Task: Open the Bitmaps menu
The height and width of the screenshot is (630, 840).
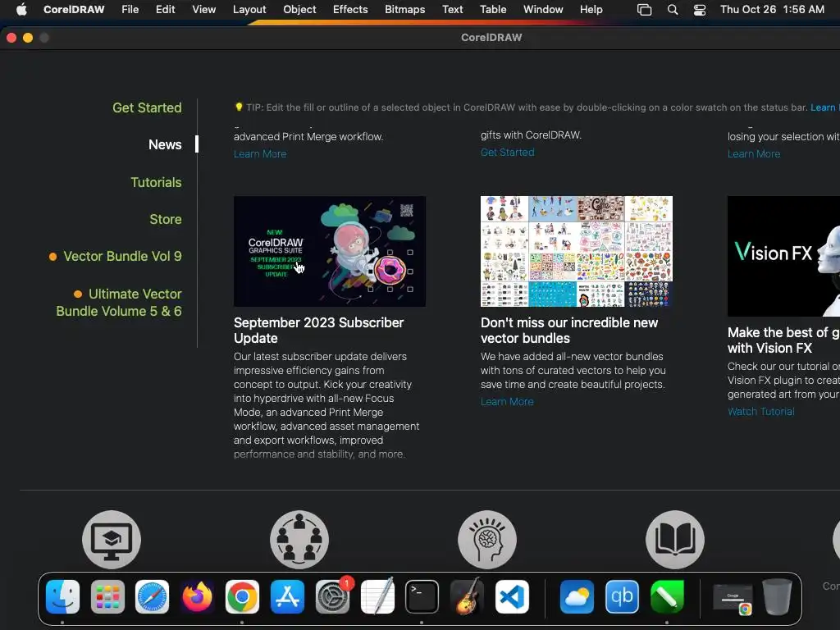Action: click(x=404, y=10)
